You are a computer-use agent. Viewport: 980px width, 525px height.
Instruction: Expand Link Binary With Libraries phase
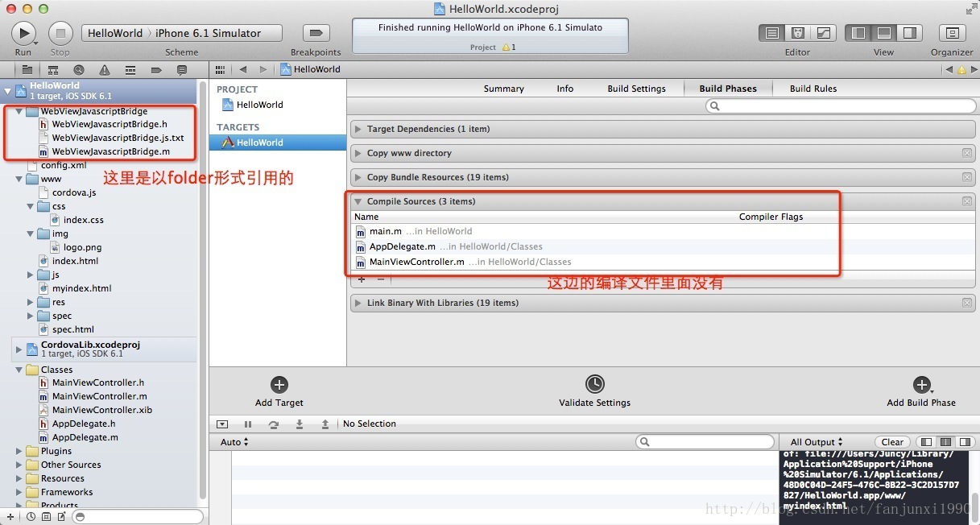(358, 303)
